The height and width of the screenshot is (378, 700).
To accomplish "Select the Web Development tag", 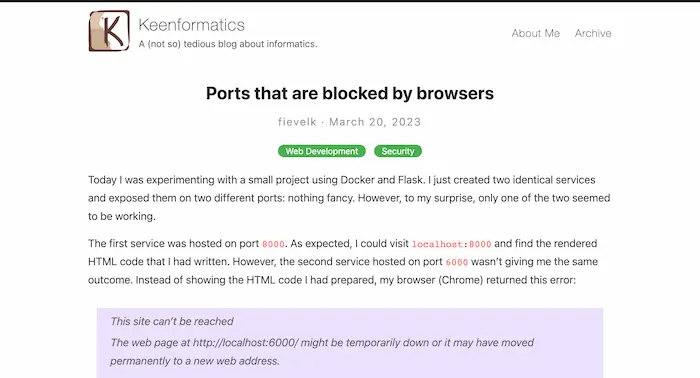I will coord(321,151).
